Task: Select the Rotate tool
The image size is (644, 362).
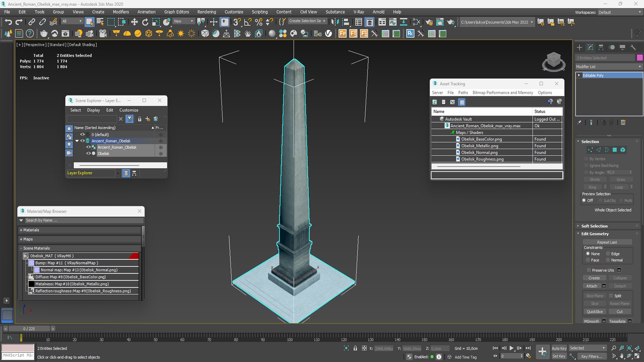Action: click(x=145, y=22)
